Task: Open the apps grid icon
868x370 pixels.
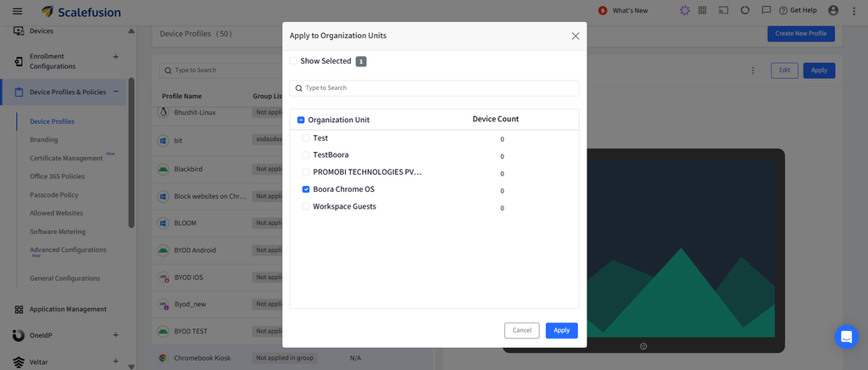Action: (x=703, y=10)
